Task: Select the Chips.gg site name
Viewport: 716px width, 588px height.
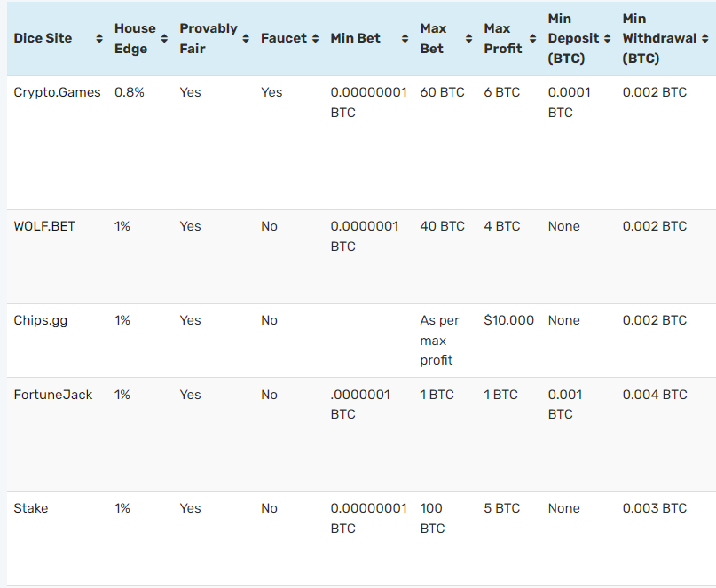Action: (x=41, y=320)
